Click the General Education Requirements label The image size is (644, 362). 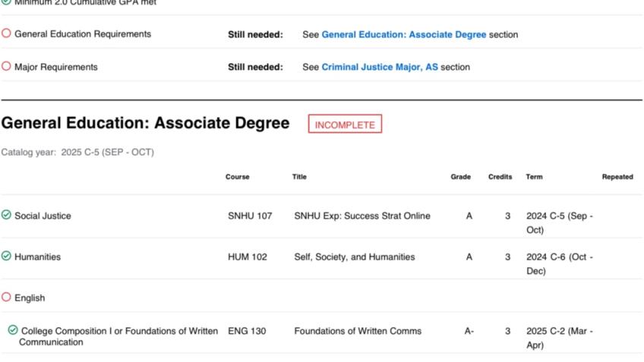(x=83, y=34)
